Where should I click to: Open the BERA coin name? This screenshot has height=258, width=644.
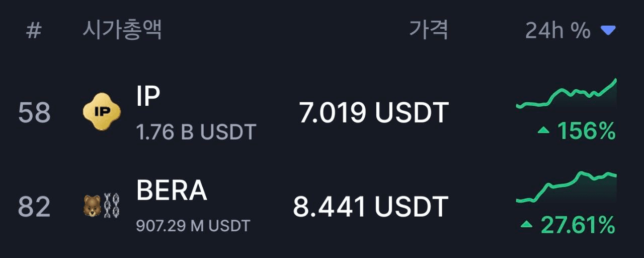pyautogui.click(x=172, y=190)
